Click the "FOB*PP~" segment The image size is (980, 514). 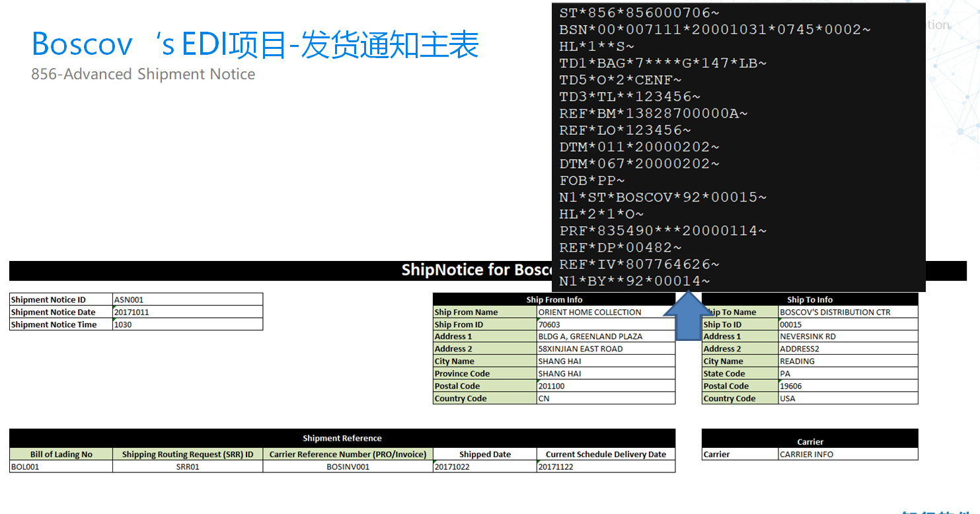point(592,180)
